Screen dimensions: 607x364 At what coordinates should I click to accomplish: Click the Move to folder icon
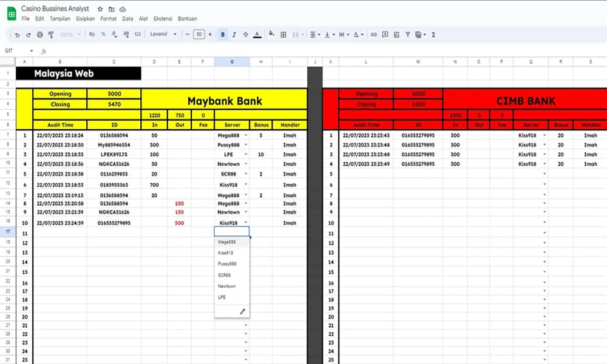(x=112, y=9)
